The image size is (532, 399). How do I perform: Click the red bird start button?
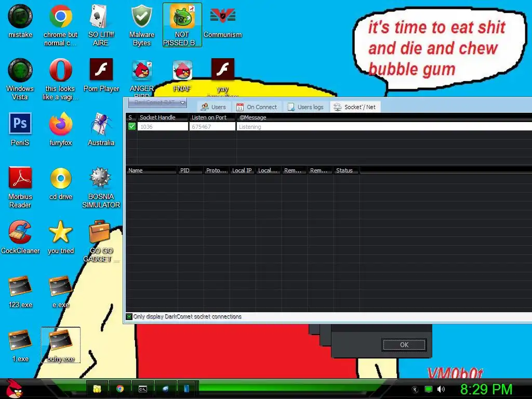(15, 389)
